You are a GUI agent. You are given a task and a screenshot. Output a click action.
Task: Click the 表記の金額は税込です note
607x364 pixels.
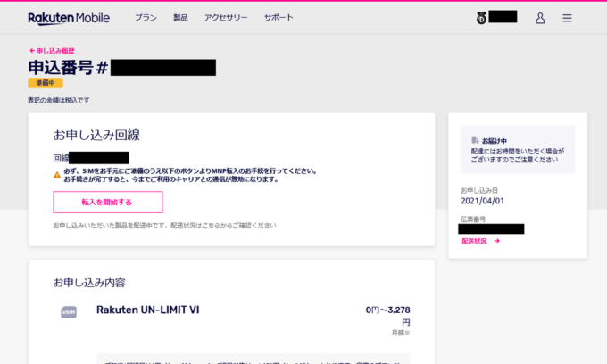(59, 100)
